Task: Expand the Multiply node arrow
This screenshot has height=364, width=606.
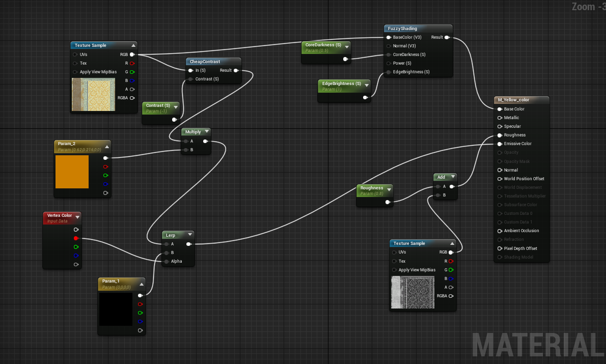Action: pos(207,131)
